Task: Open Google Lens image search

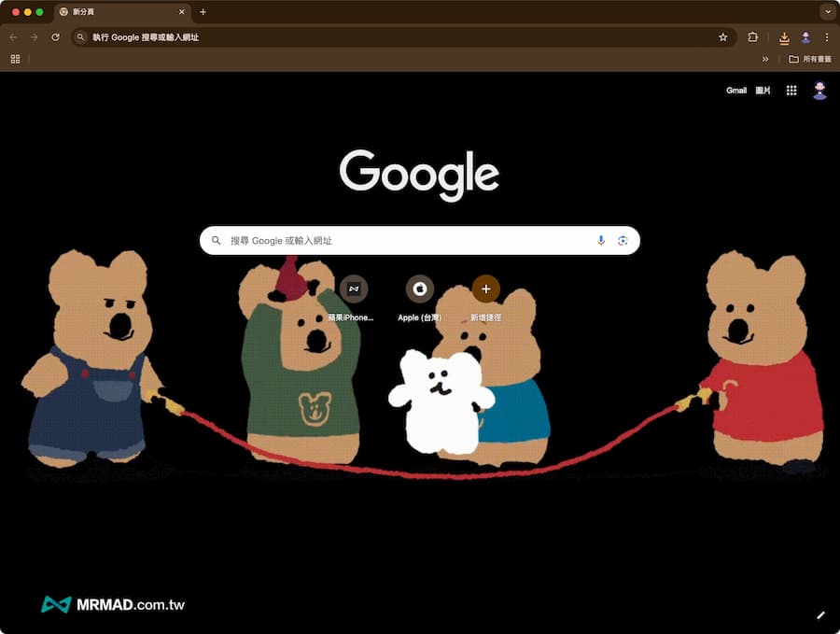Action: click(x=623, y=241)
